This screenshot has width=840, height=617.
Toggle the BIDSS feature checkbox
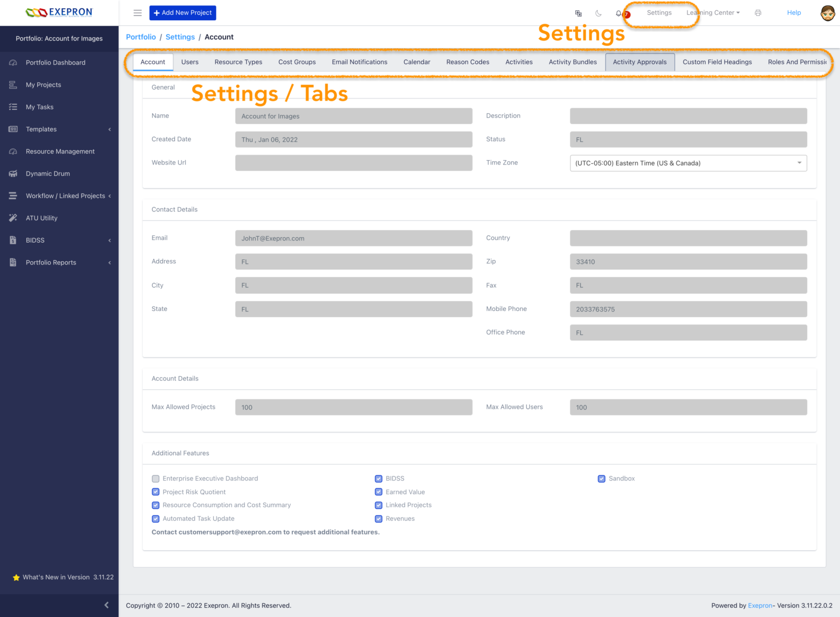tap(378, 479)
